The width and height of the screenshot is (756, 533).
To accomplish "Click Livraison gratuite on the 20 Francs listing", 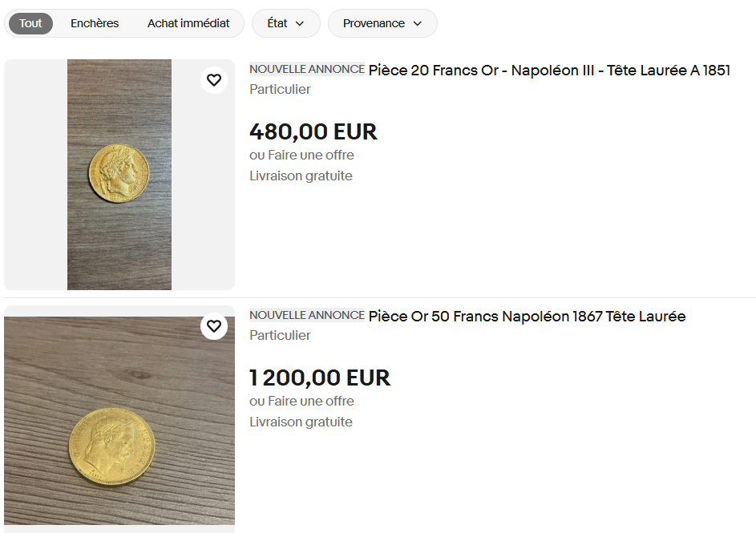I will 301,176.
